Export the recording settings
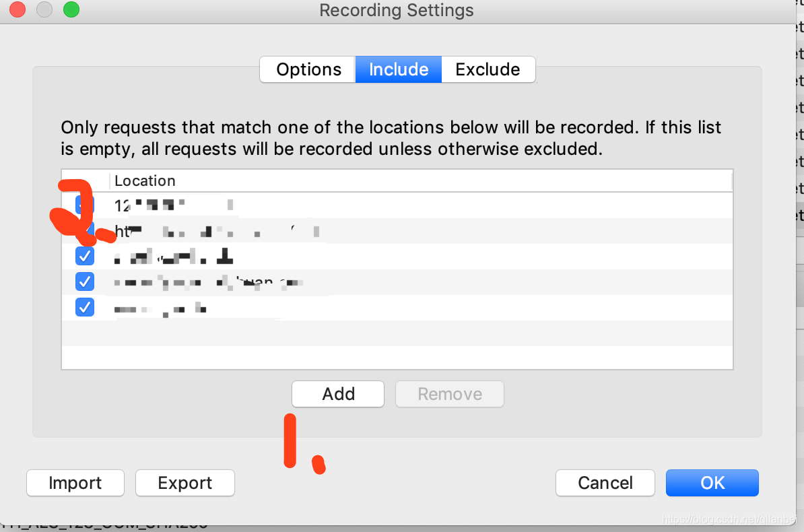804x532 pixels. pyautogui.click(x=185, y=483)
